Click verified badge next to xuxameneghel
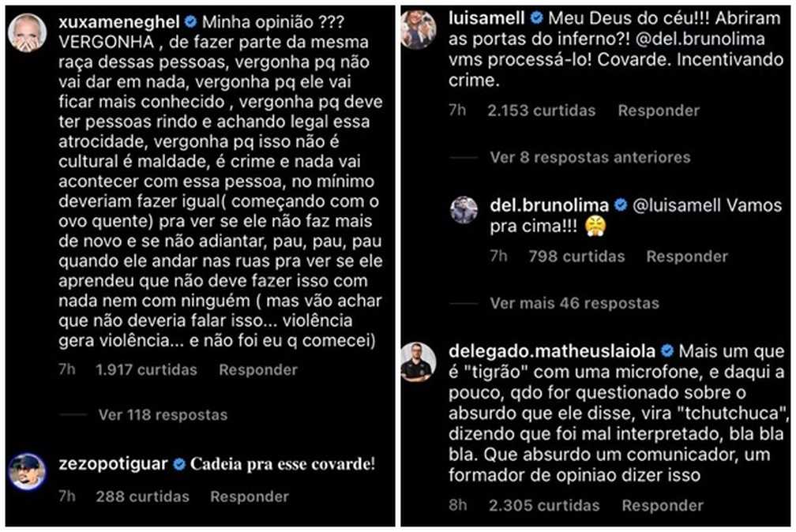The width and height of the screenshot is (796, 532). (190, 22)
